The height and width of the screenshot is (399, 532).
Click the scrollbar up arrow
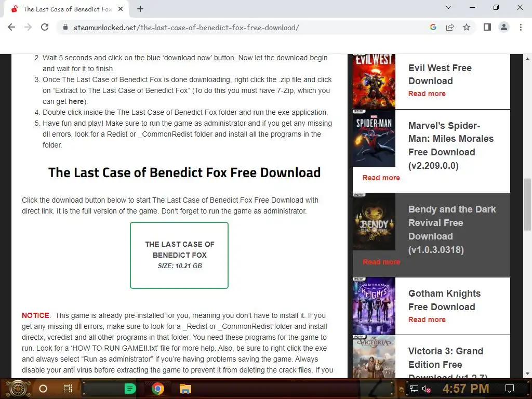click(527, 58)
